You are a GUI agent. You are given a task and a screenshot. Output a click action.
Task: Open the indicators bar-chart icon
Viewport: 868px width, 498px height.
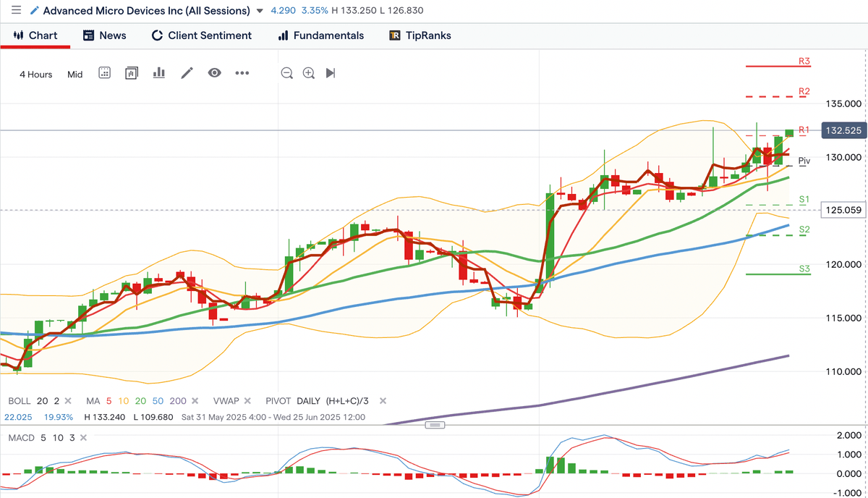(159, 73)
